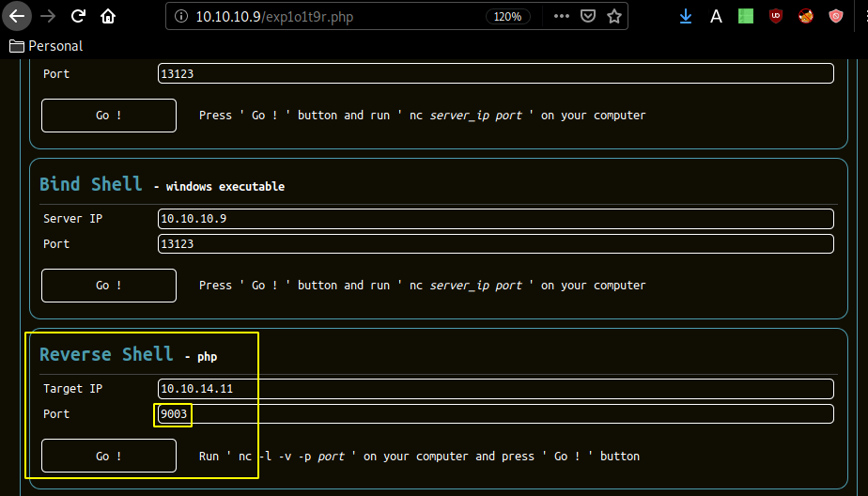Click the browser Back arrow
This screenshot has width=868, height=496.
pos(17,16)
